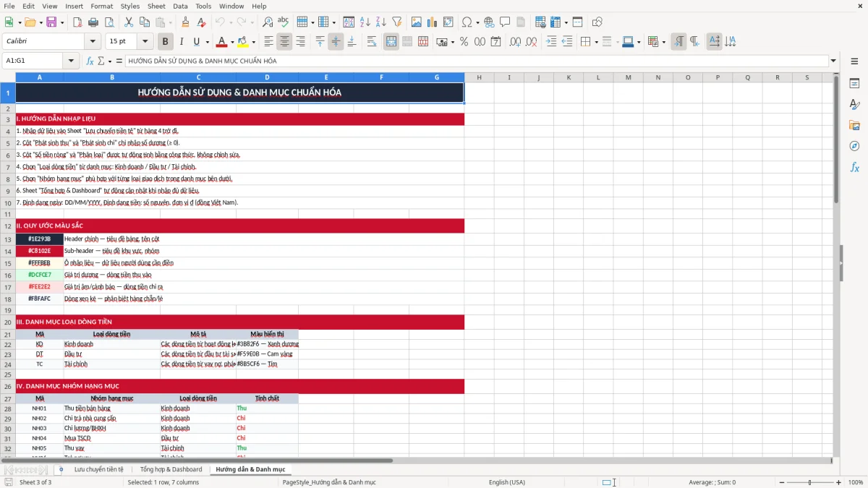Image resolution: width=868 pixels, height=488 pixels.
Task: Open the Underline style dropdown arrow
Action: tap(207, 42)
